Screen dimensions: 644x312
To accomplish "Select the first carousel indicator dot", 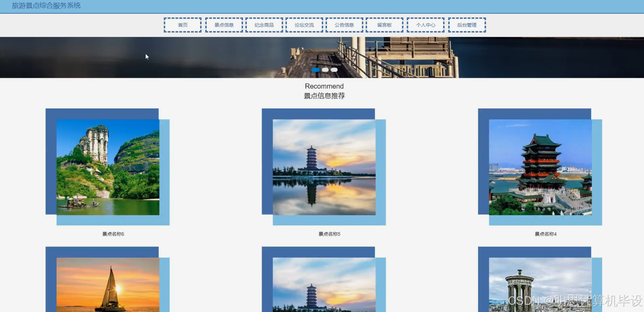I will coord(315,70).
